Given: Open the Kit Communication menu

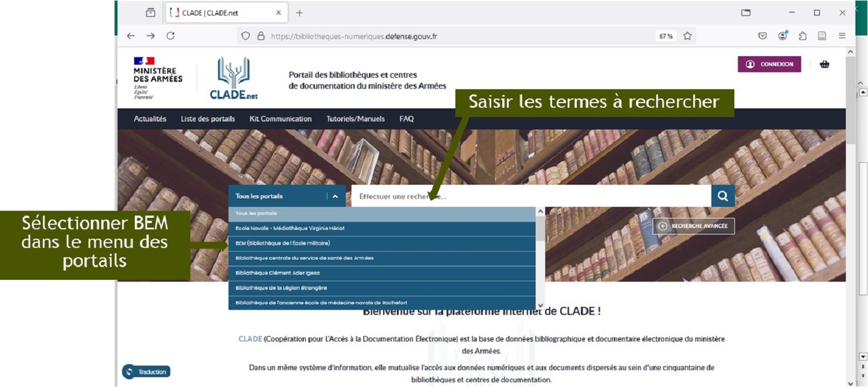Looking at the screenshot, I should coord(281,119).
